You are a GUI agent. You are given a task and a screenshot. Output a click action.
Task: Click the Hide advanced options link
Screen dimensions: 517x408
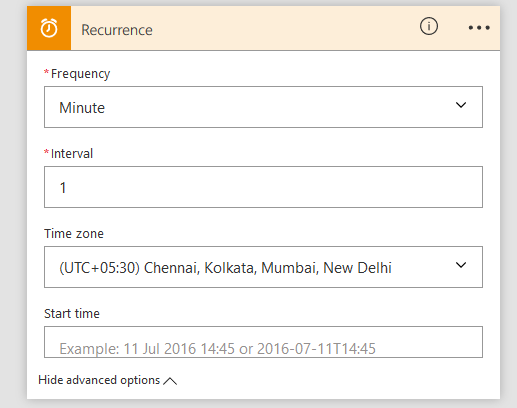point(99,380)
